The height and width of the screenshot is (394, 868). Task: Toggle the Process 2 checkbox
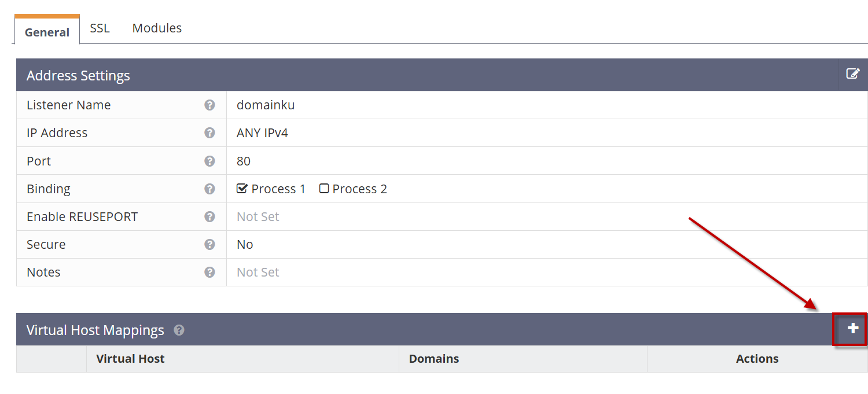(324, 189)
